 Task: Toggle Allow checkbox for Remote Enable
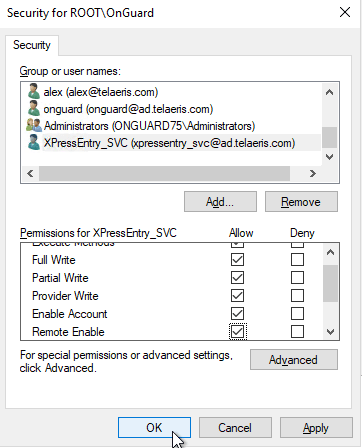[x=237, y=332]
